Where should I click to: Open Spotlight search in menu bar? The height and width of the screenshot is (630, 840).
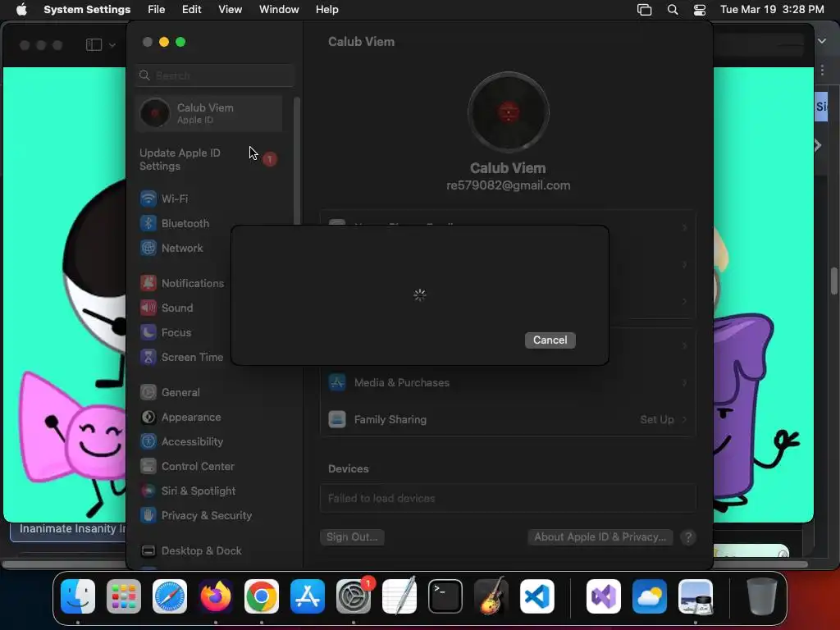coord(673,10)
